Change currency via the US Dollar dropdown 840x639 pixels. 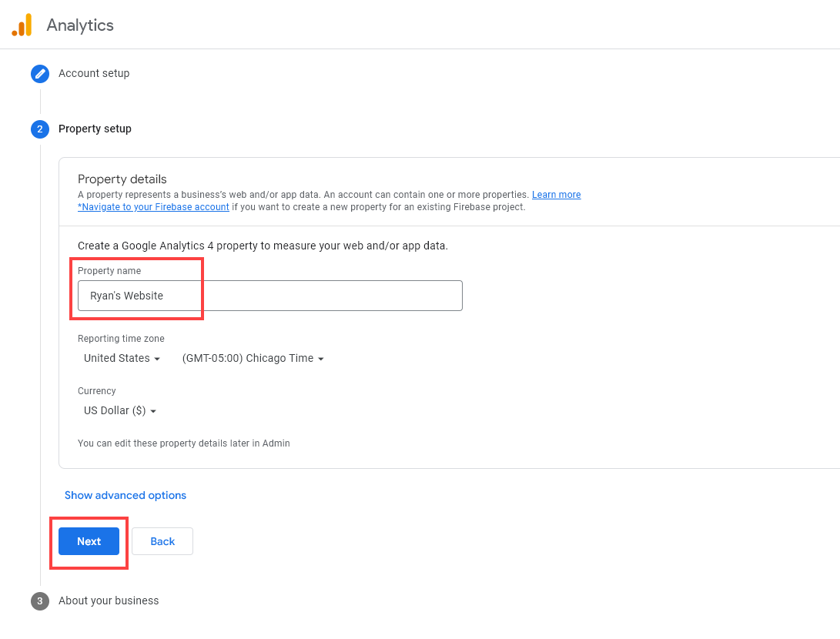pyautogui.click(x=119, y=410)
